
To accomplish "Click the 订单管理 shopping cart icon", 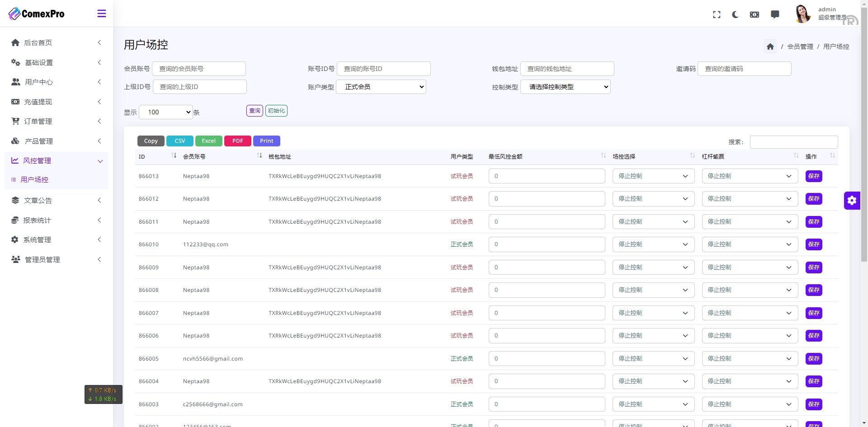I will 15,121.
